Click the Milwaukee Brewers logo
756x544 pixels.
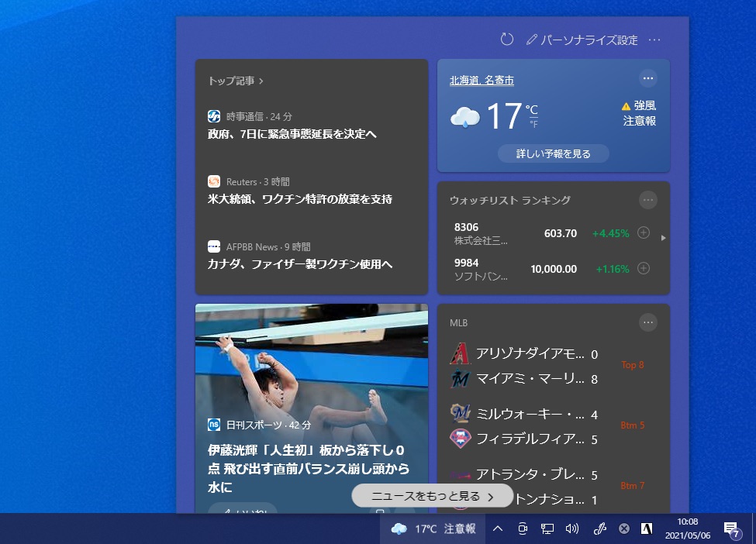[460, 414]
